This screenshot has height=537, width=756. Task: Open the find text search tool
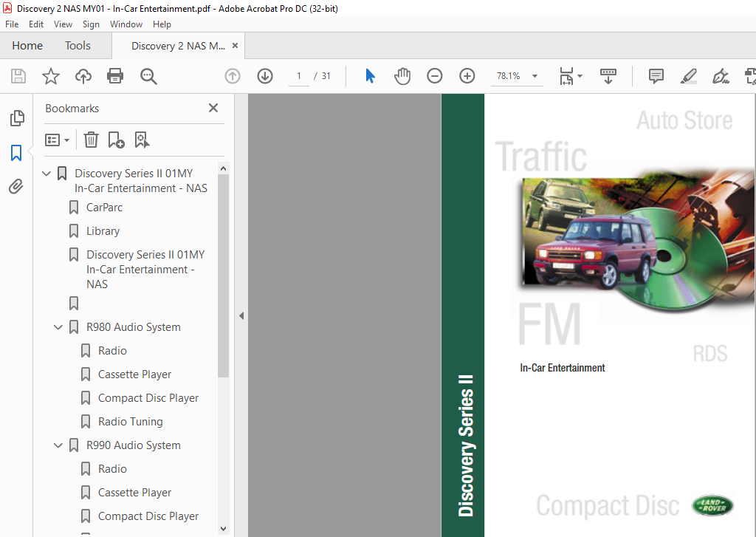(148, 76)
